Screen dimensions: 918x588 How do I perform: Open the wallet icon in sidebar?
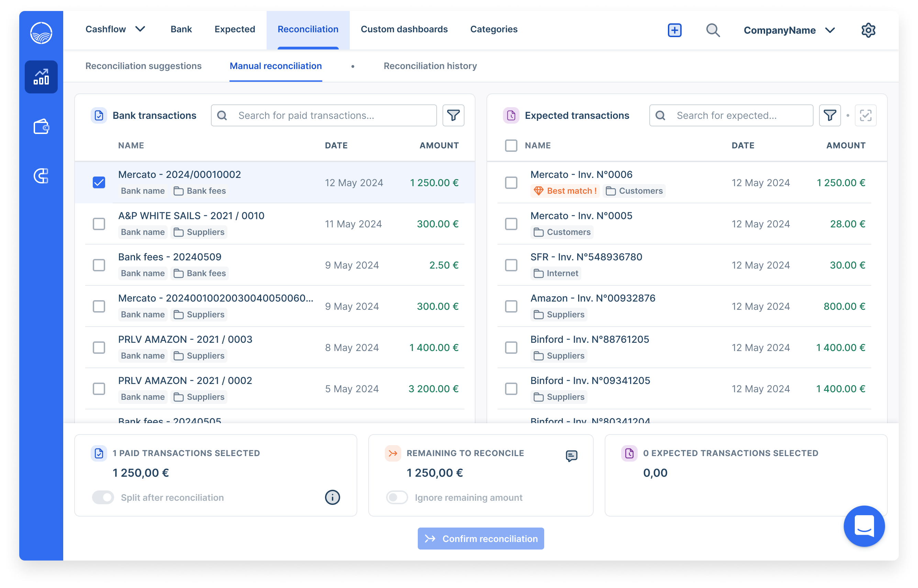[41, 126]
